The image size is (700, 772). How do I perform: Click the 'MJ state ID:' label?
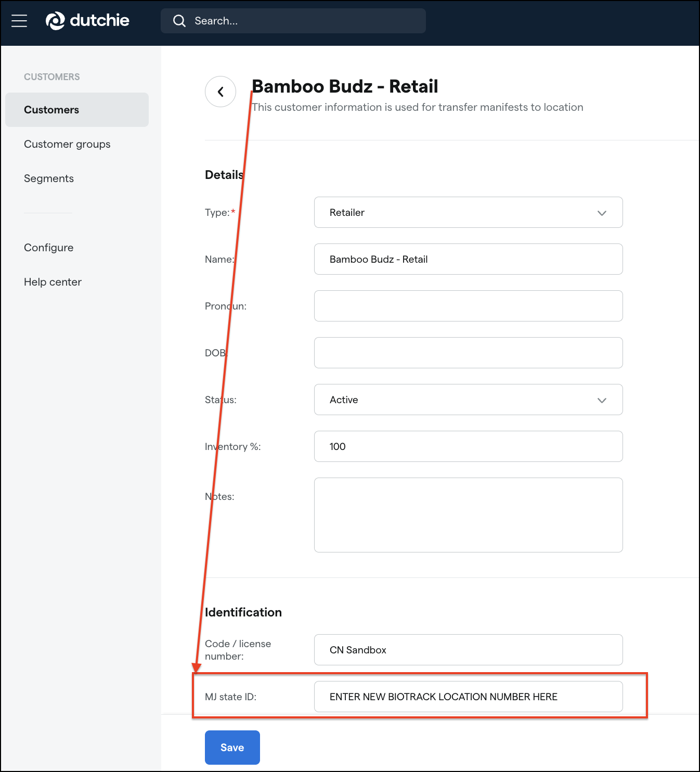(231, 697)
